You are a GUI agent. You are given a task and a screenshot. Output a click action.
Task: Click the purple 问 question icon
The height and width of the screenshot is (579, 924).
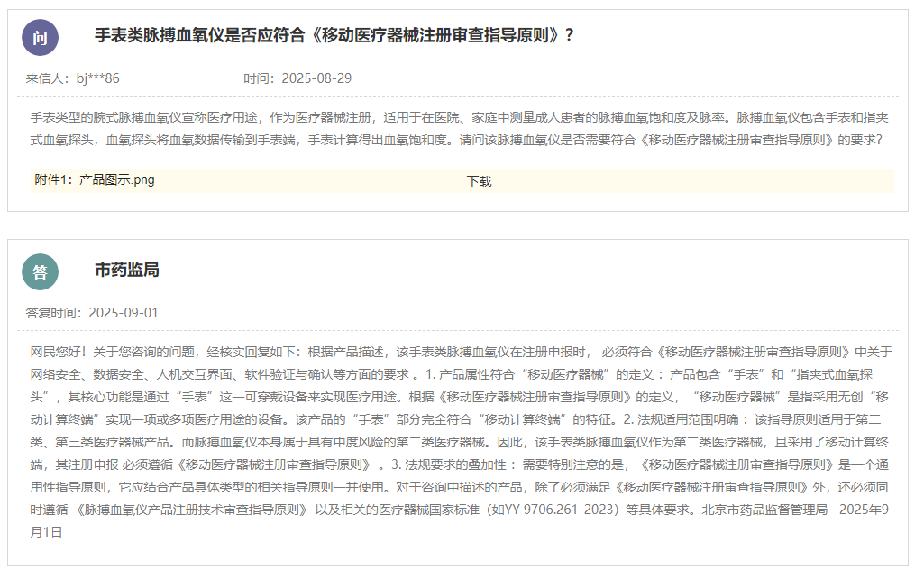(40, 37)
